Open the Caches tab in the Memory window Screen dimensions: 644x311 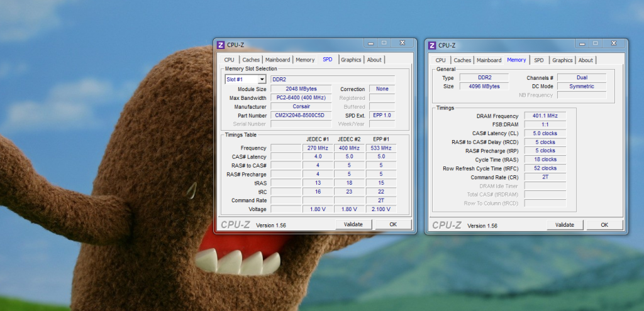[x=462, y=60]
